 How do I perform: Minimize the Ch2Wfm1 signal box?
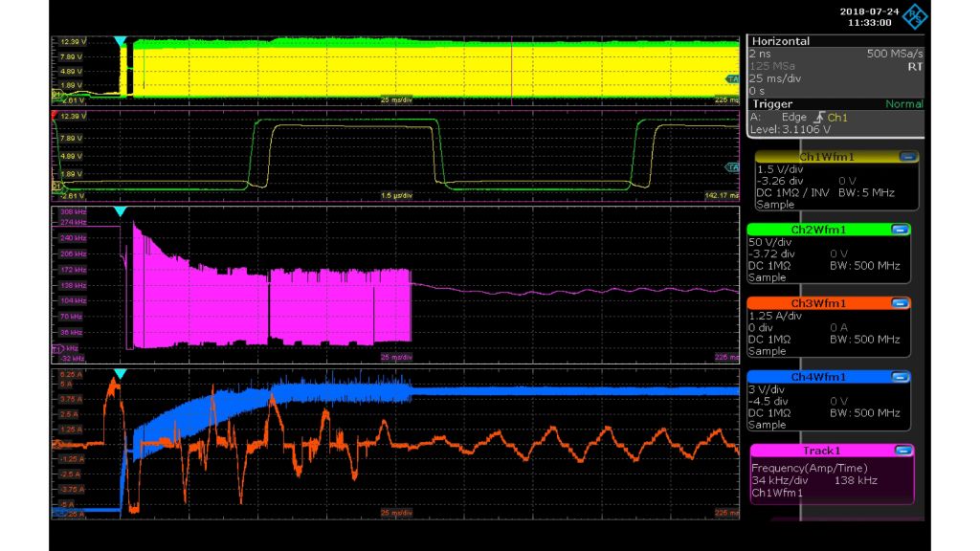(899, 230)
